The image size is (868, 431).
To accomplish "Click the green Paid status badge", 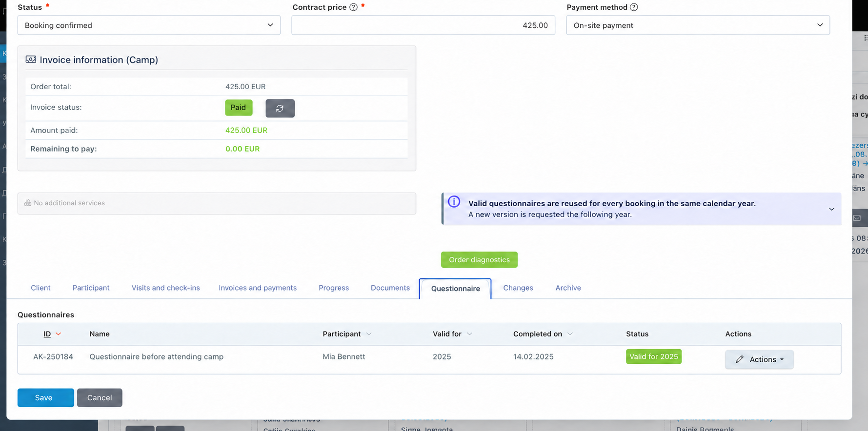I will 239,108.
